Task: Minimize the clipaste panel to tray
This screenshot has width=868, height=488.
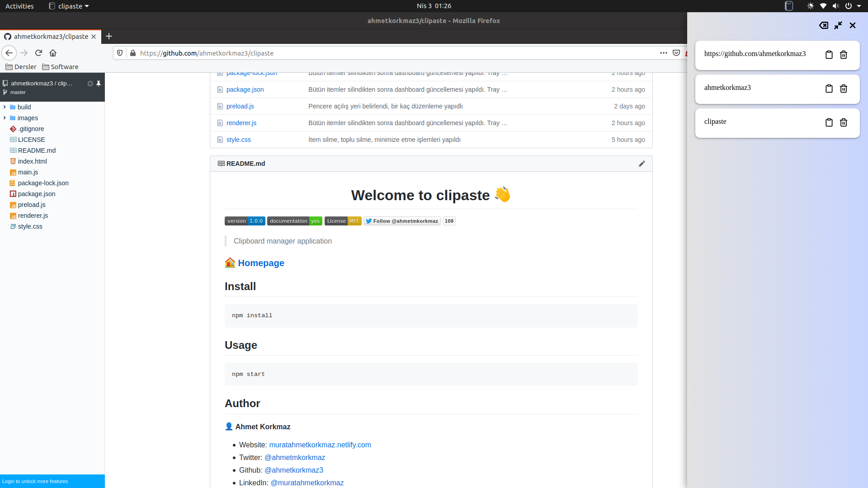Action: pos(838,25)
